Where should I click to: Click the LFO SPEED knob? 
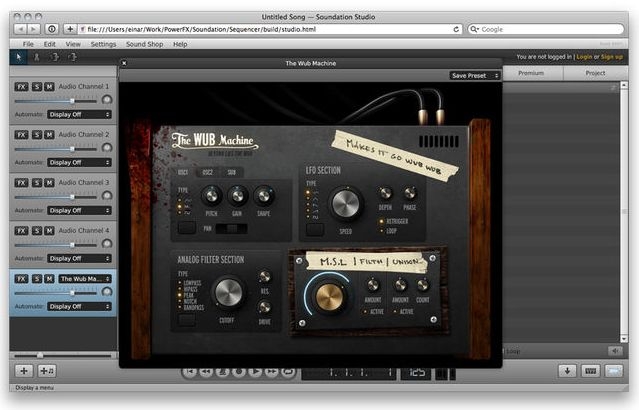346,203
